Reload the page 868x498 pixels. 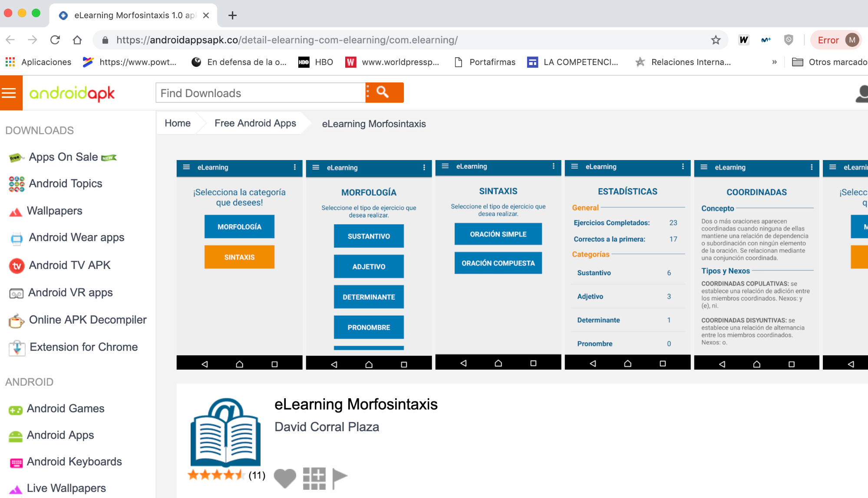click(x=55, y=40)
